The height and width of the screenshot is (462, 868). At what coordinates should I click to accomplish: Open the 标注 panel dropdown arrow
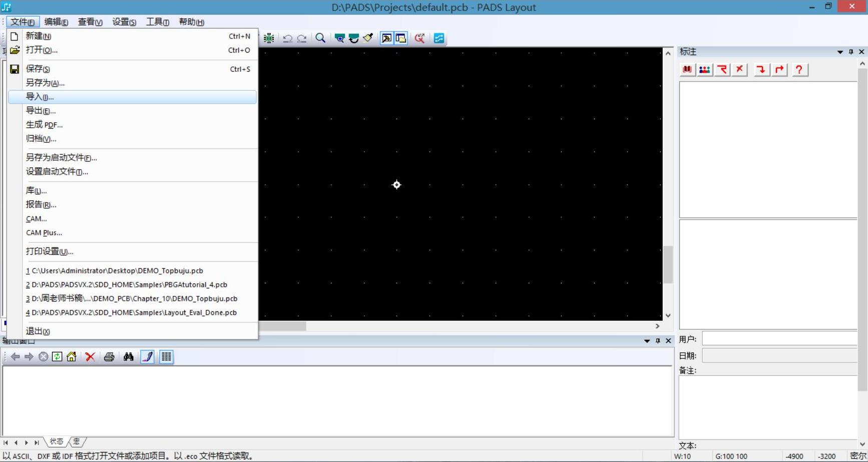tap(840, 52)
